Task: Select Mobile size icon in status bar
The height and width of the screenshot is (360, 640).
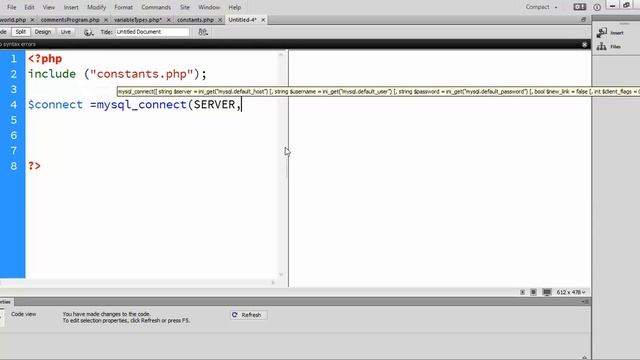Action: pos(522,292)
